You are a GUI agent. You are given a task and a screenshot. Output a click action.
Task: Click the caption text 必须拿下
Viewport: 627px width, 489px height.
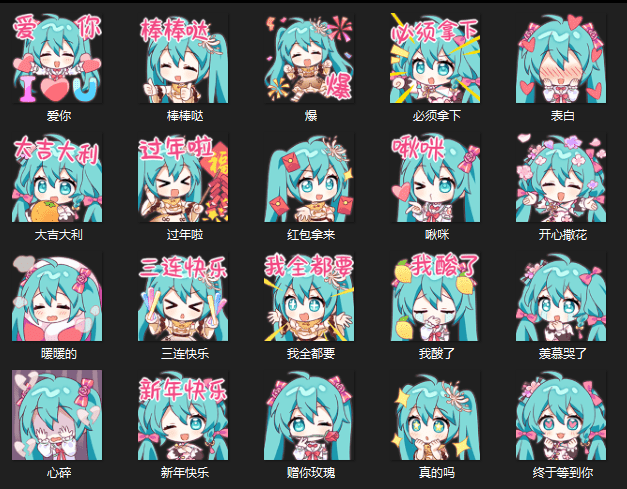click(x=437, y=116)
